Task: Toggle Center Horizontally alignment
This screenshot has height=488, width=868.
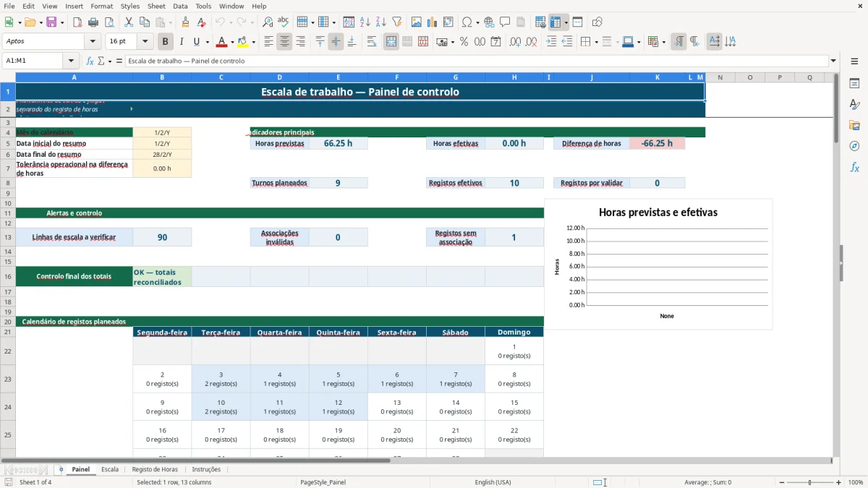Action: 284,42
